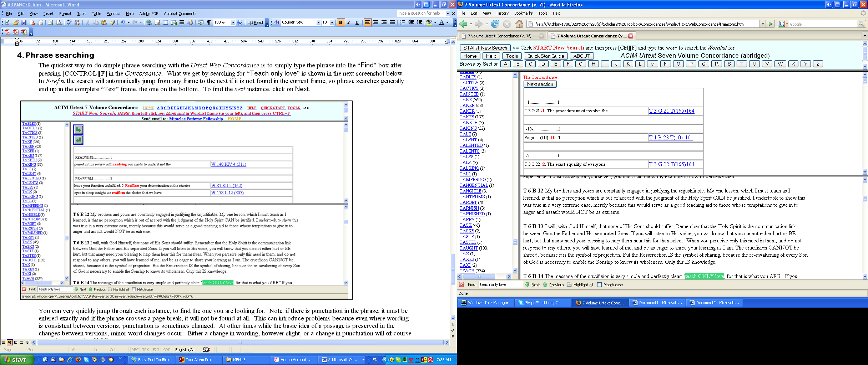Click the Next section button
This screenshot has height=365, width=868.
[540, 84]
